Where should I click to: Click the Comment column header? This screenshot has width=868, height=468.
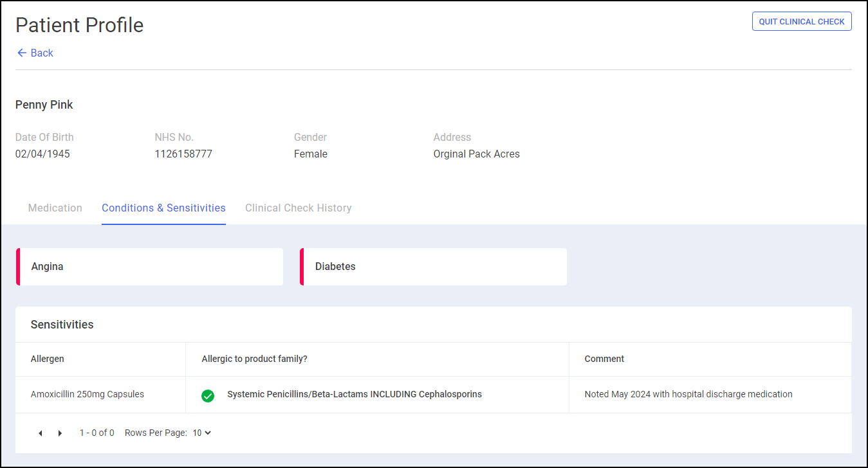[x=604, y=359]
